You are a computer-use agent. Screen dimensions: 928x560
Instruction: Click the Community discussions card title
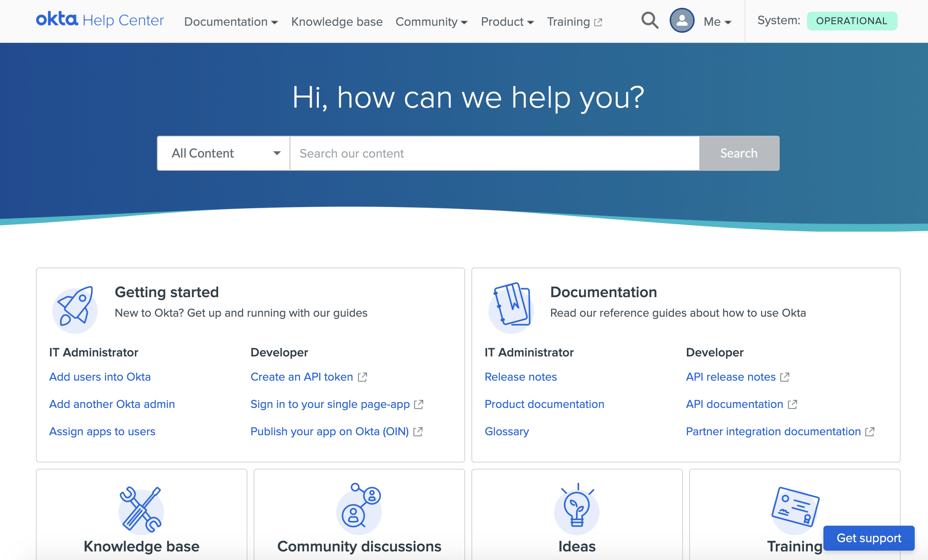coord(359,546)
